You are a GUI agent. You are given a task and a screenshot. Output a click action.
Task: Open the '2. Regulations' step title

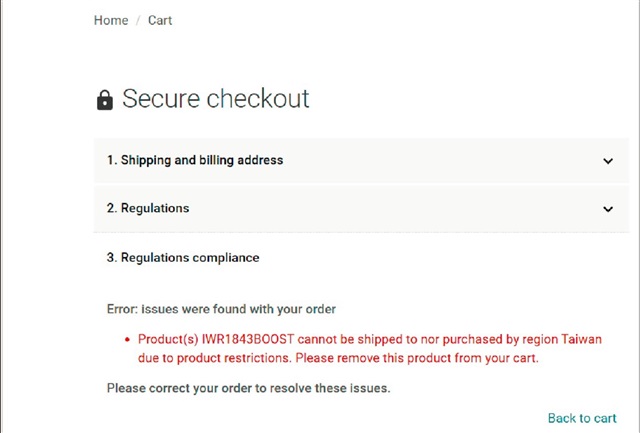click(x=148, y=209)
